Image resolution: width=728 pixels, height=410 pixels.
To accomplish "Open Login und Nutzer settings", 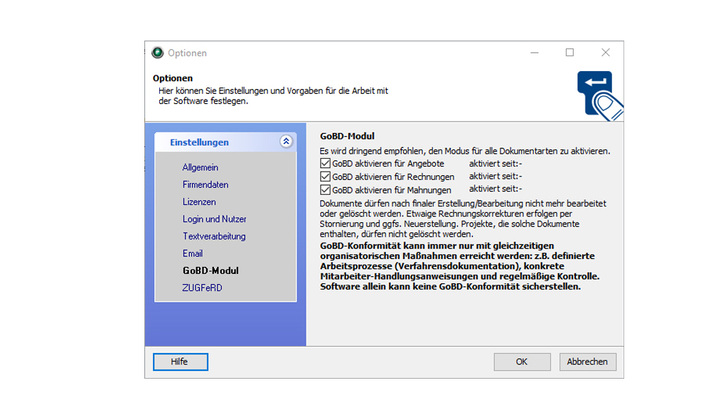I will click(214, 219).
